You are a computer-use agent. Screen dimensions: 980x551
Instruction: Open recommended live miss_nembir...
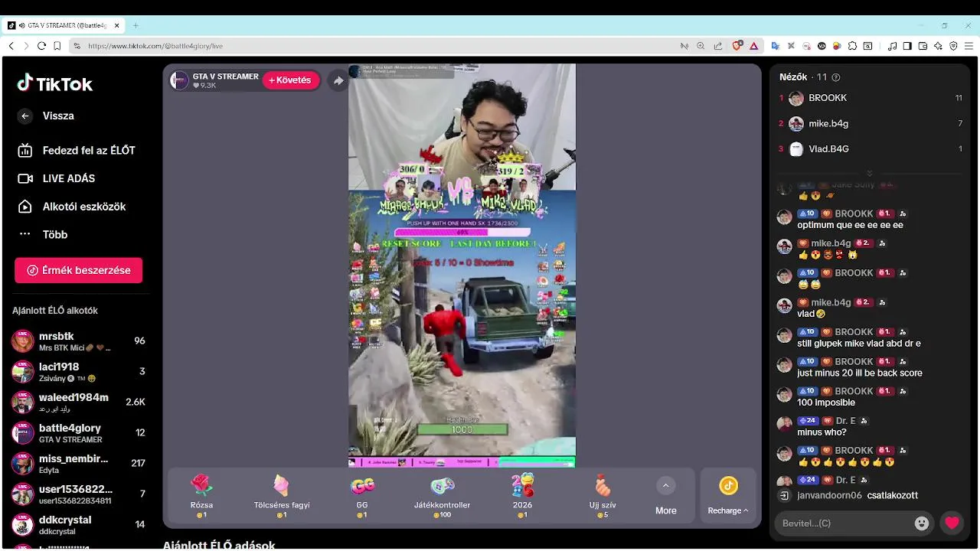point(78,464)
